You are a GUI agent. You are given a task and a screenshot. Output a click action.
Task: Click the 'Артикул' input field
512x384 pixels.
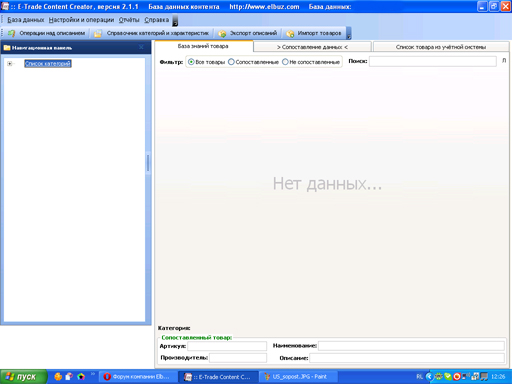point(227,346)
